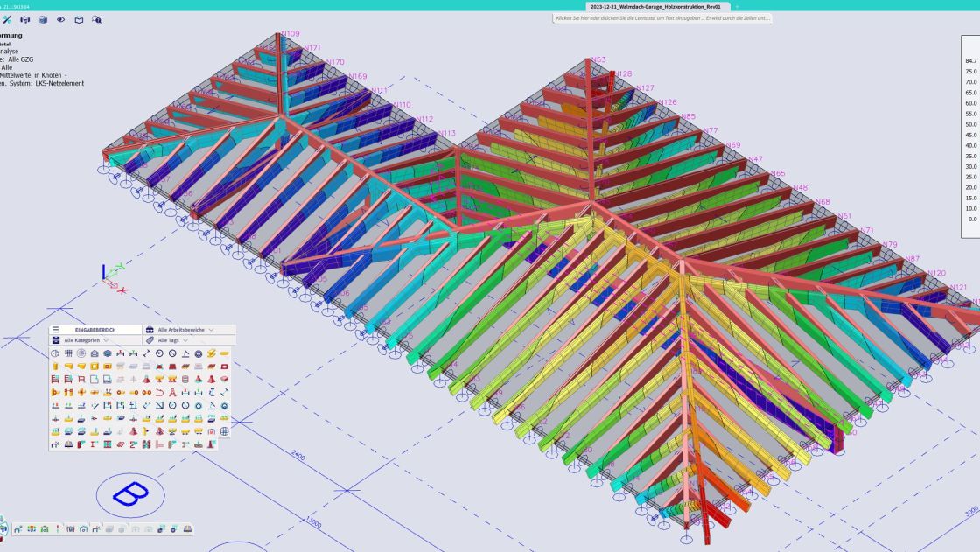Click the 3D cube icon in top toolbar
This screenshot has height=552, width=980.
(42, 19)
